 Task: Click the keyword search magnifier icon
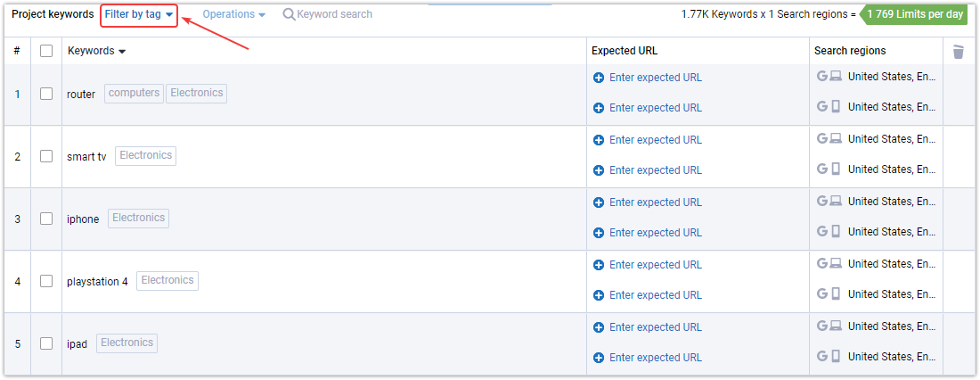pyautogui.click(x=289, y=14)
